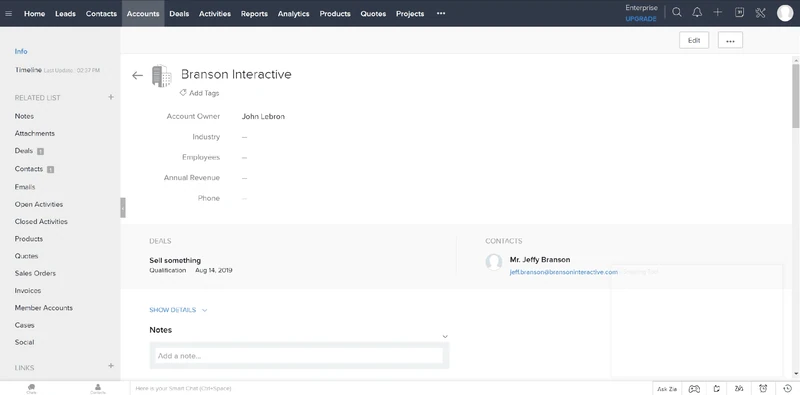Open the reminders alarm clock icon
This screenshot has height=395, width=800.
tap(763, 389)
